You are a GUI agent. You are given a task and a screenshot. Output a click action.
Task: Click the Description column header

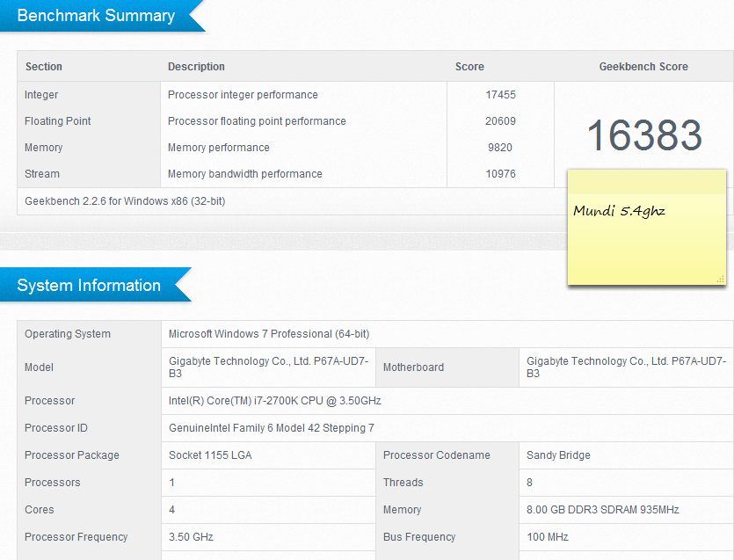pos(196,67)
